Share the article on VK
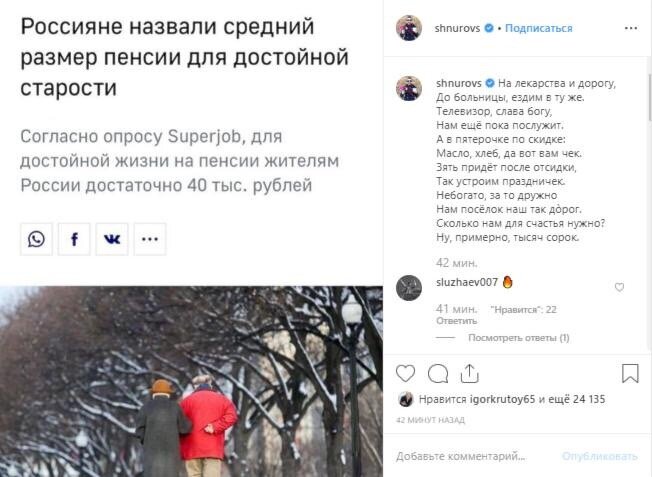The image size is (652, 477). pyautogui.click(x=112, y=239)
